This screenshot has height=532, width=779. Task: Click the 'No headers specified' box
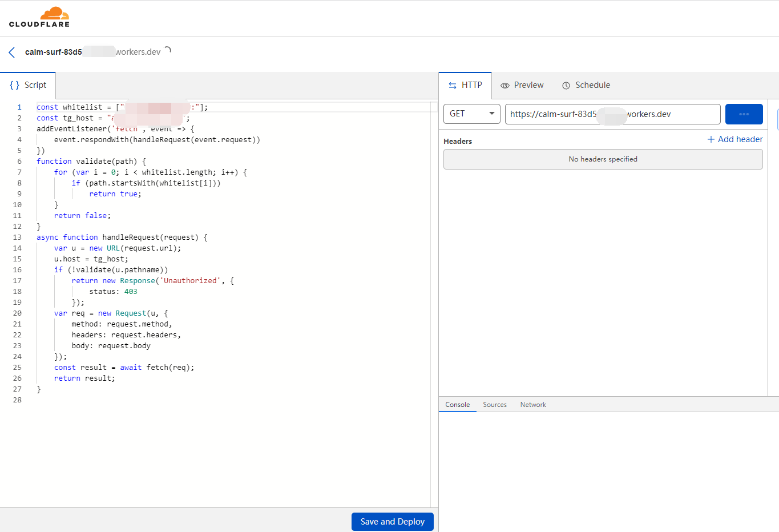pos(603,159)
